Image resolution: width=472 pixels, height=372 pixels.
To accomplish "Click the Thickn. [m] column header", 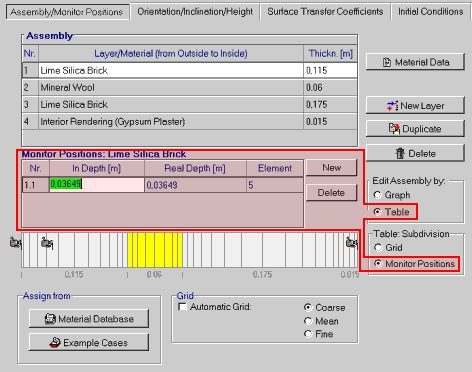I will coord(330,53).
